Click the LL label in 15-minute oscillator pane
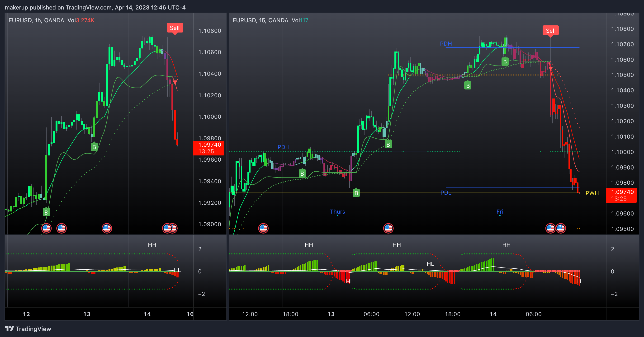This screenshot has width=644, height=337. 579,281
